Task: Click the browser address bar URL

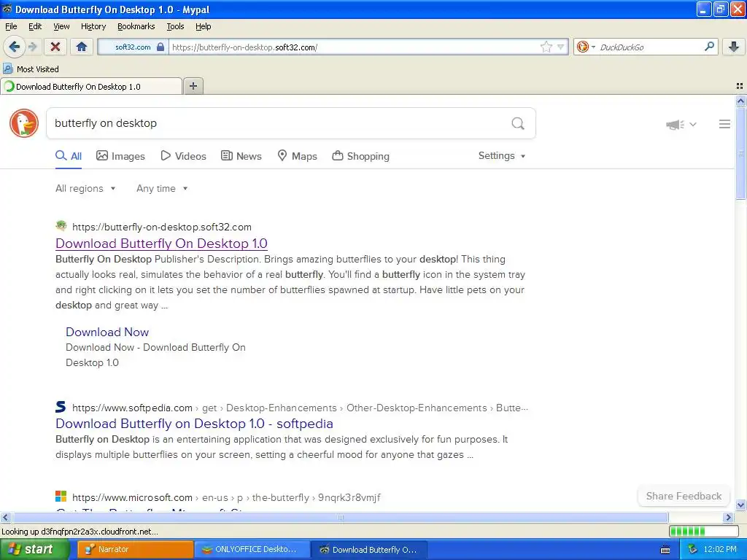Action: 355,47
